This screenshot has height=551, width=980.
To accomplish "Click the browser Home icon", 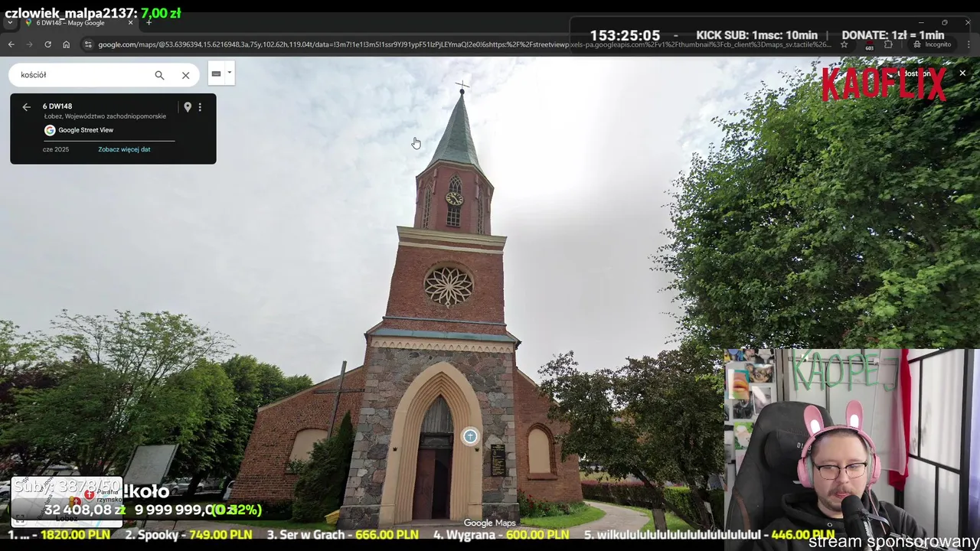I will (x=66, y=44).
